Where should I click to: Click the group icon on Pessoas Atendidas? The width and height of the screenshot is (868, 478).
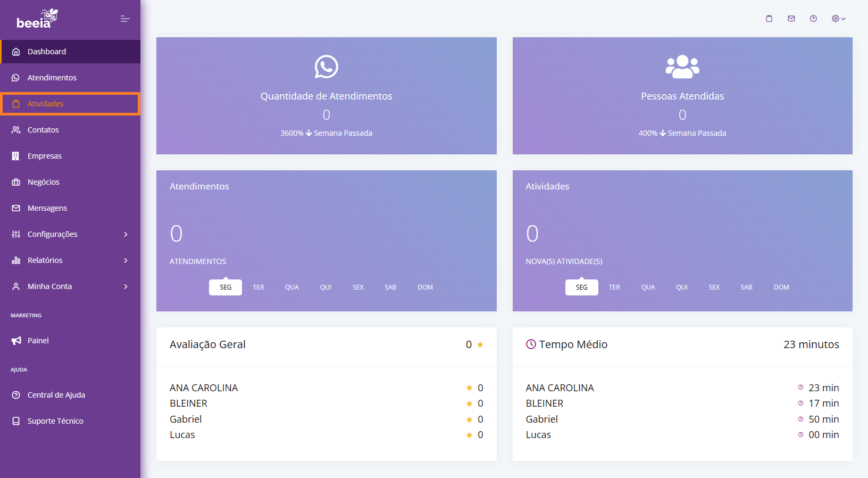point(682,67)
